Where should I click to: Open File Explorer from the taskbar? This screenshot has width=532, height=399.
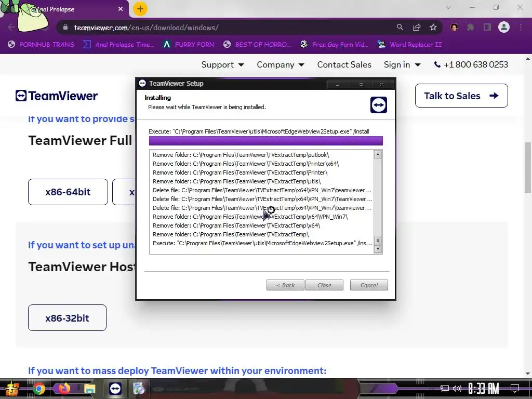pos(89,389)
